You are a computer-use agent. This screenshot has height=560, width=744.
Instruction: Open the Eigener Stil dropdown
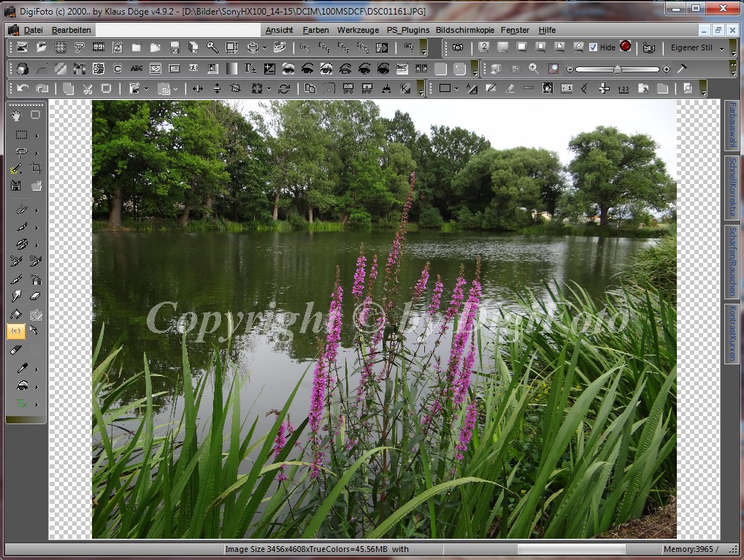pos(720,49)
